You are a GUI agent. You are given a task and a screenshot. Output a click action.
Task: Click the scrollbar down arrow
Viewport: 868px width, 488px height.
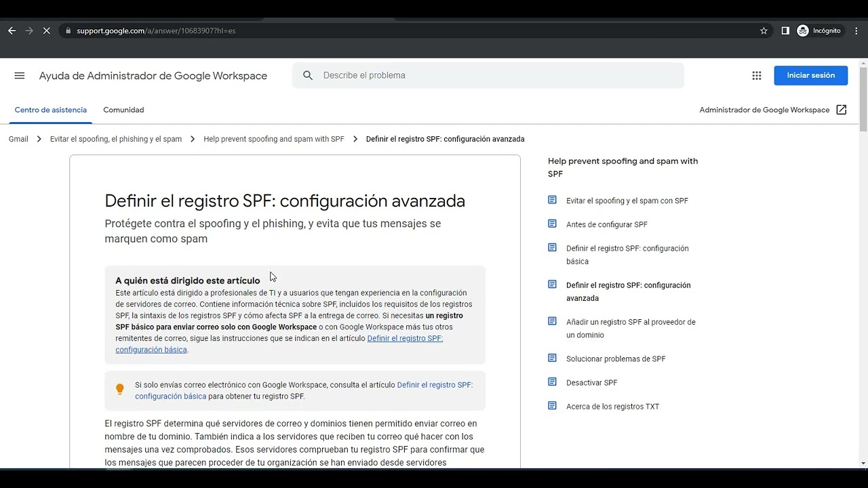[863, 464]
